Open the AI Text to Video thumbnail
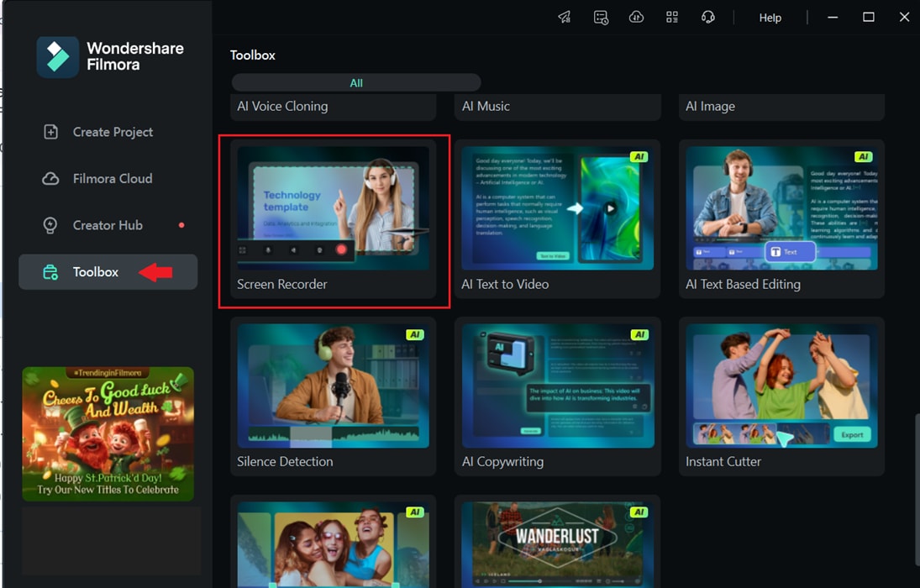This screenshot has width=920, height=588. click(x=557, y=208)
